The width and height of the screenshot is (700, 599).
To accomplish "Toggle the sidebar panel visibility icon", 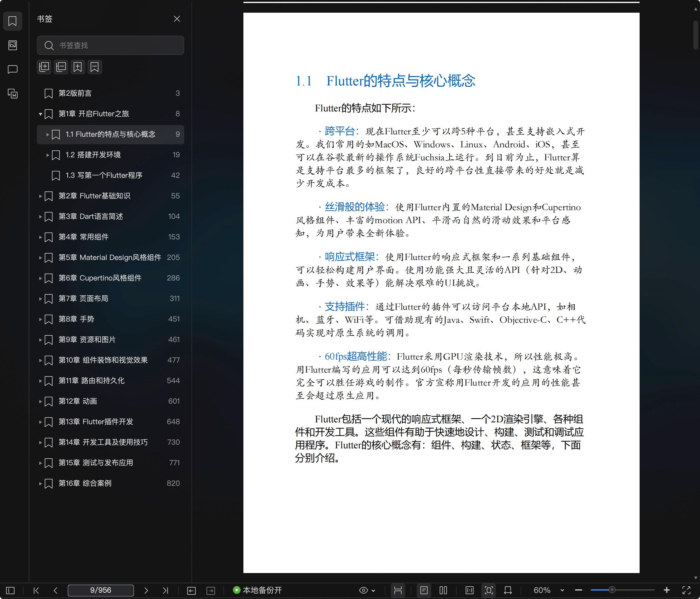I will (11, 590).
